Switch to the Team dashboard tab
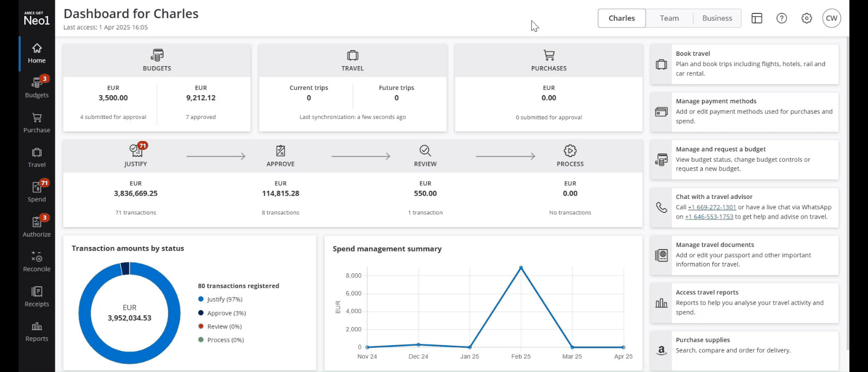Viewport: 868px width, 372px height. [669, 18]
